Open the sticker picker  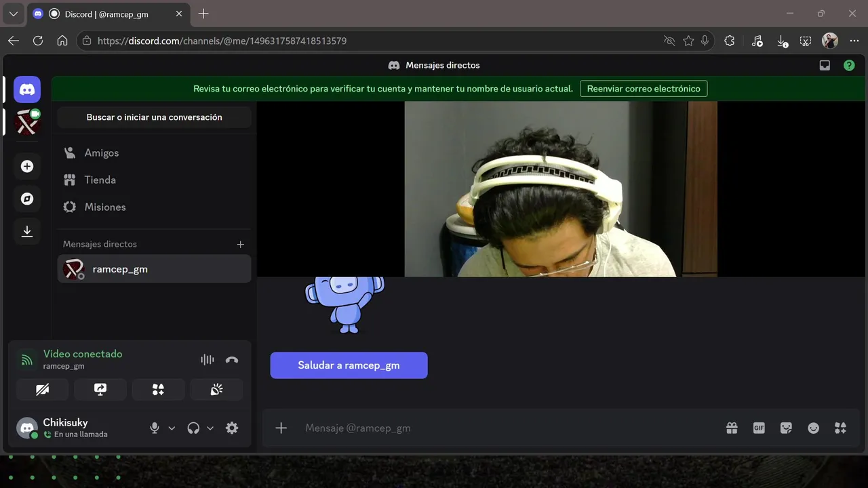pos(786,428)
